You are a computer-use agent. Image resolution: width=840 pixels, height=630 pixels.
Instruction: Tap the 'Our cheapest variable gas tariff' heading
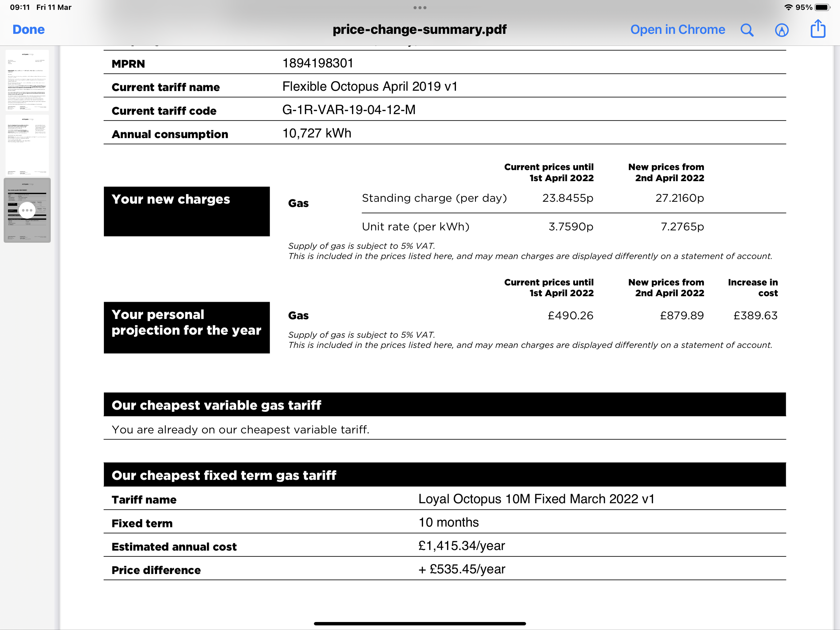point(216,405)
